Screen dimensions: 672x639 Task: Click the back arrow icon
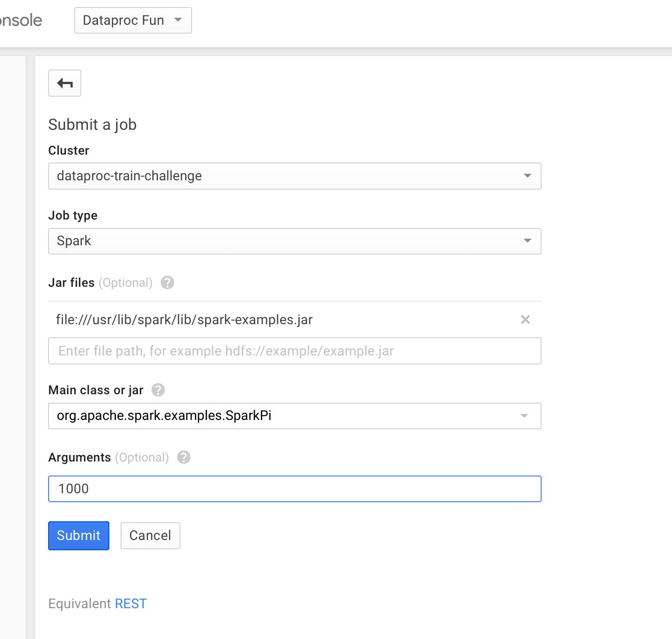click(64, 83)
